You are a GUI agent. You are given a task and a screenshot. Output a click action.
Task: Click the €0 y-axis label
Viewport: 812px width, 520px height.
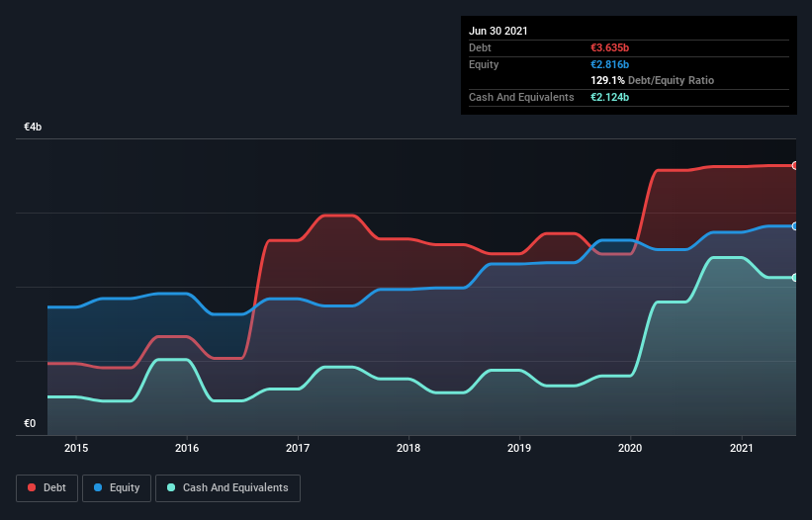(30, 423)
